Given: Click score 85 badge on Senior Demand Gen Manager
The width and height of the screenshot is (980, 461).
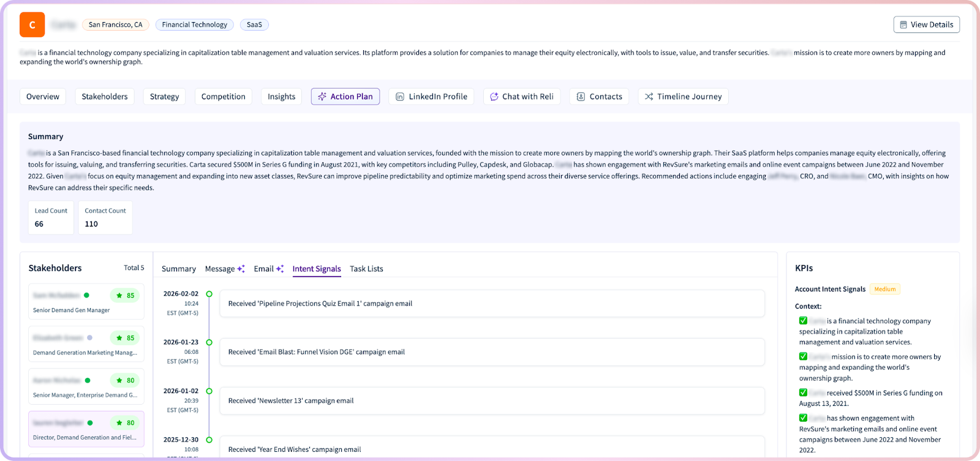Looking at the screenshot, I should coord(125,296).
